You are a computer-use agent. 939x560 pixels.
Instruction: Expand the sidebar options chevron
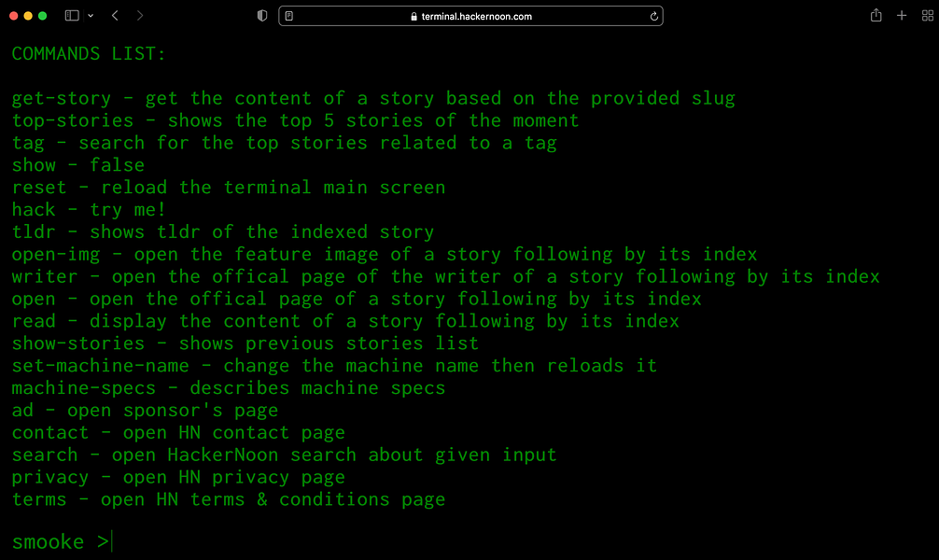tap(91, 16)
